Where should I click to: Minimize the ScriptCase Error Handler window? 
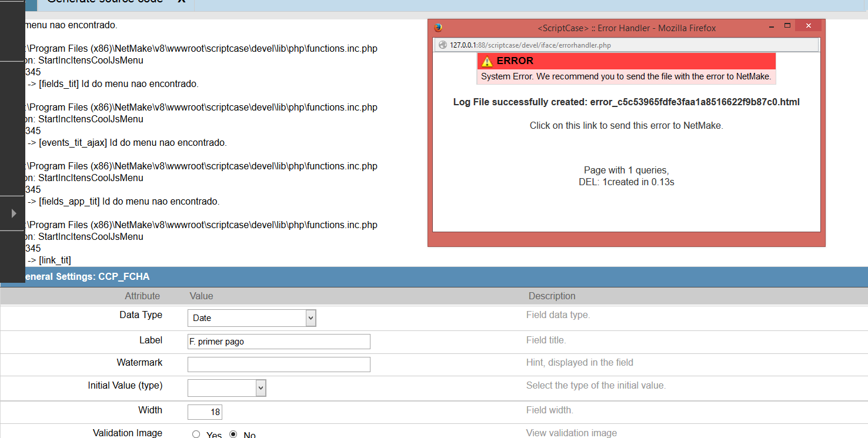(771, 26)
